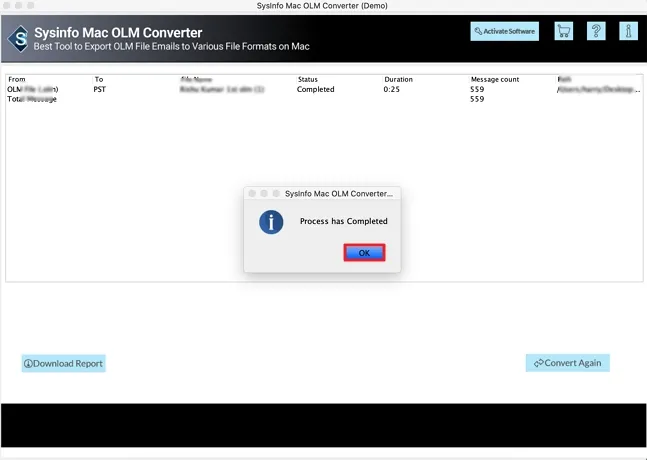647x460 pixels.
Task: Open the help question mark icon
Action: (596, 31)
